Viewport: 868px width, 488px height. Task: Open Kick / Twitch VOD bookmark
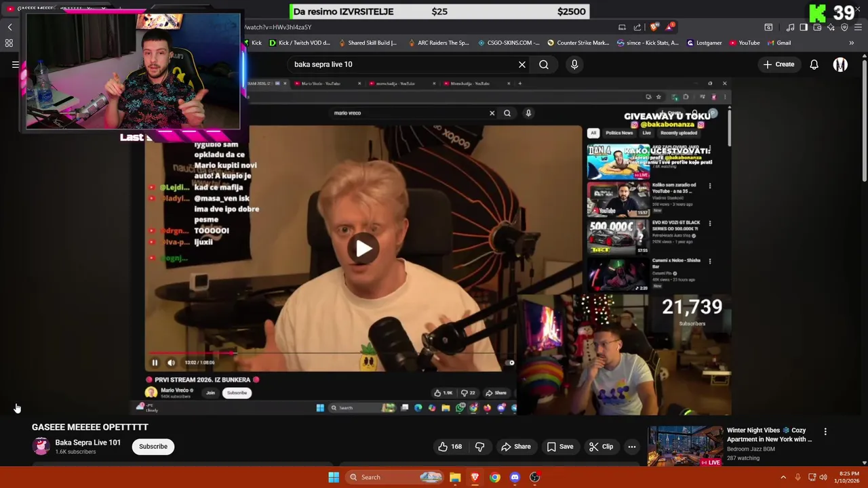pos(300,43)
